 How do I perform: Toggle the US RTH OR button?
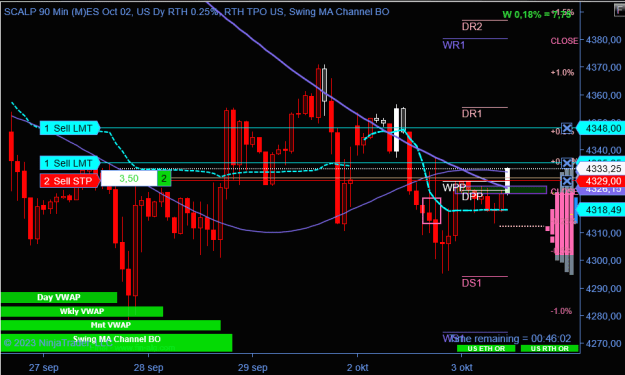(549, 348)
